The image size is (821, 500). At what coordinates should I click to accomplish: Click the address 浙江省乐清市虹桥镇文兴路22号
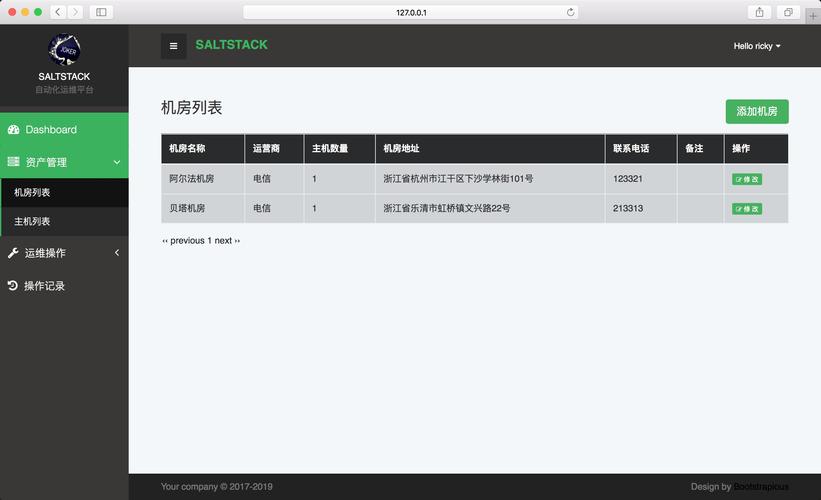(x=447, y=208)
